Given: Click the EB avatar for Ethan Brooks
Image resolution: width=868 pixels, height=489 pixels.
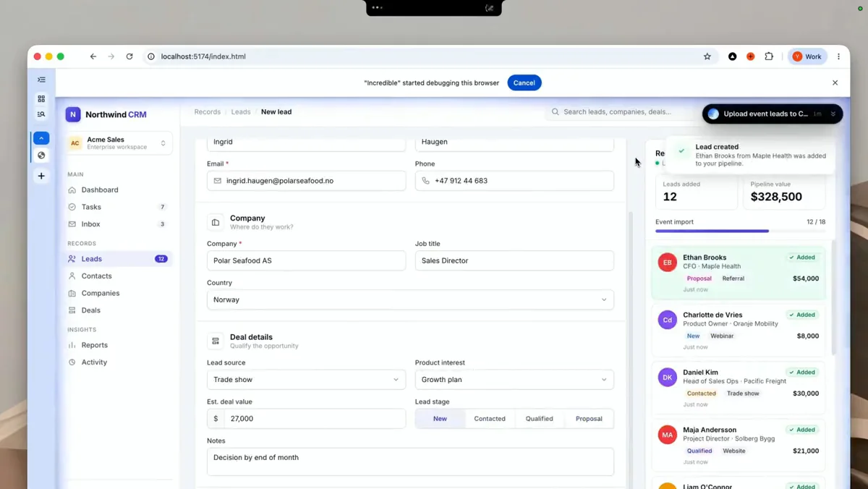Looking at the screenshot, I should (668, 262).
